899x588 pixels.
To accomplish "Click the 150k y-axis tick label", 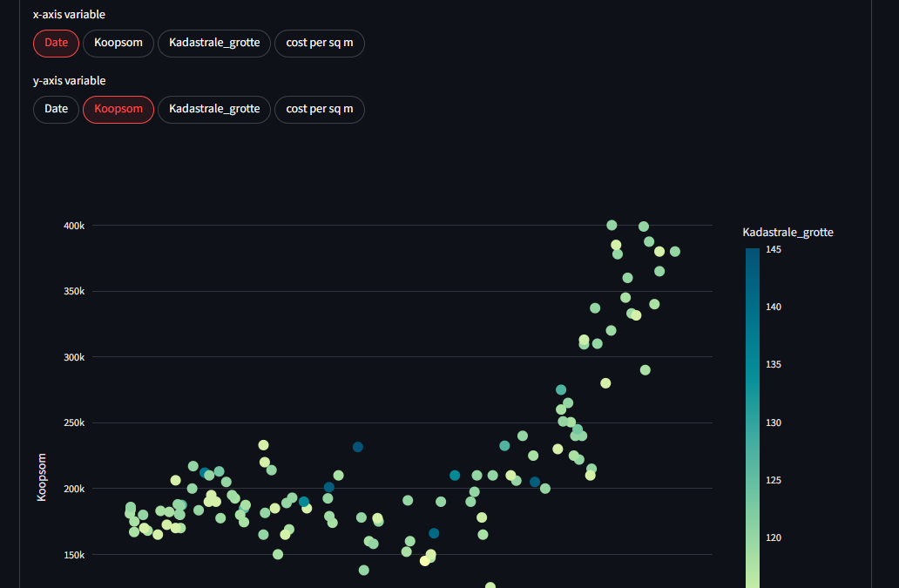I will [x=75, y=555].
